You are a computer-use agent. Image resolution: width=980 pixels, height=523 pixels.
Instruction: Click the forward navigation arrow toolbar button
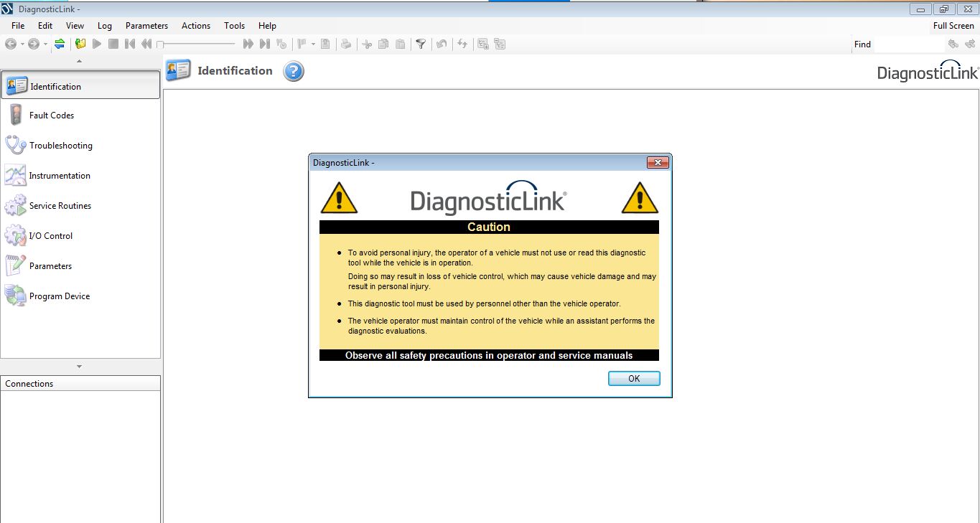click(33, 44)
